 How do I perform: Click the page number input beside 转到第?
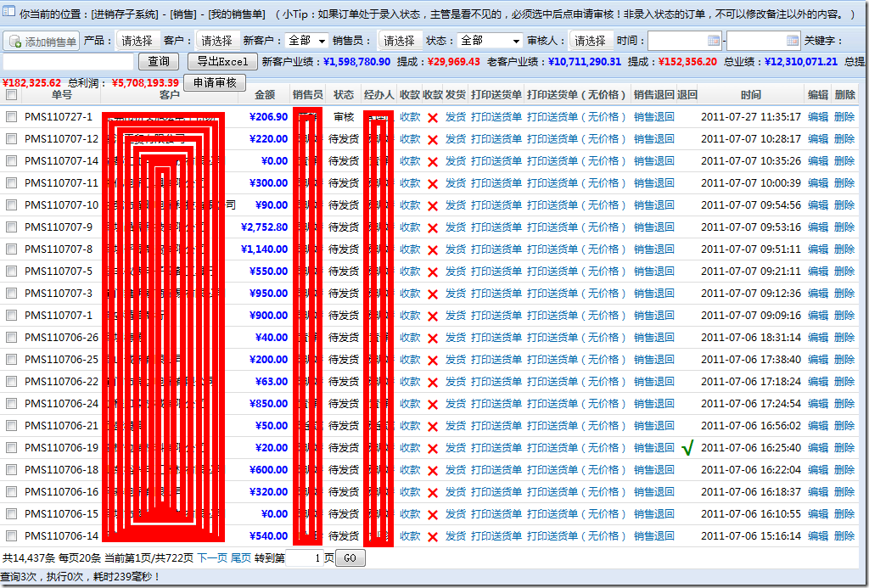point(304,558)
